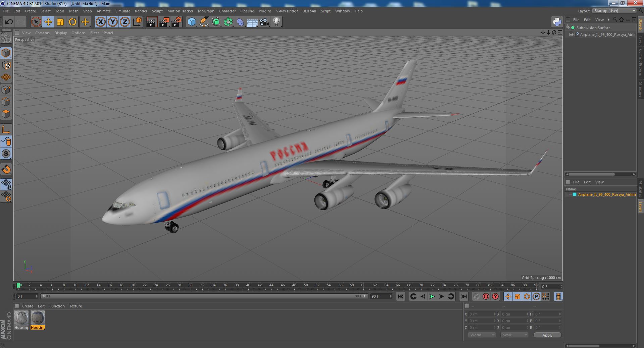Add a Light object

(x=277, y=22)
